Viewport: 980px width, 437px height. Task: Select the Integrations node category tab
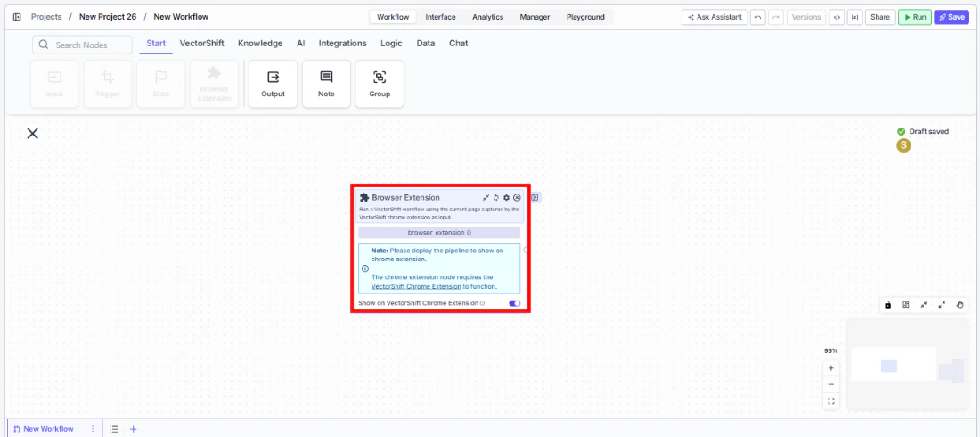coord(342,43)
